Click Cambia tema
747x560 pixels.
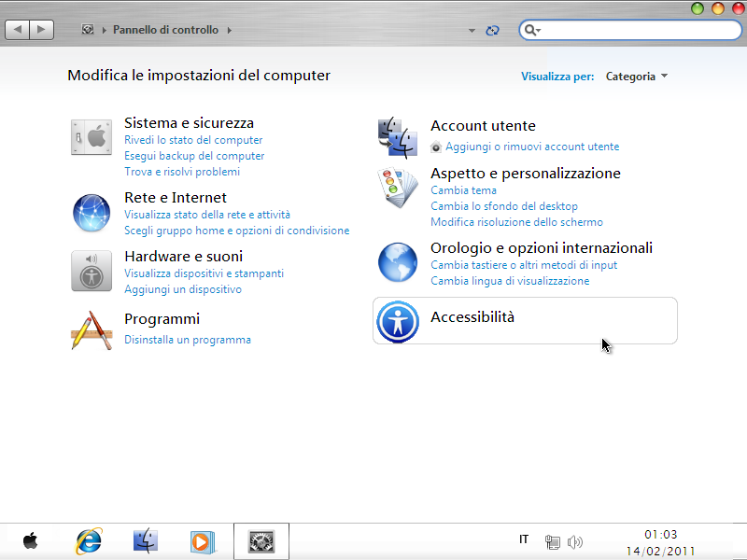click(463, 190)
